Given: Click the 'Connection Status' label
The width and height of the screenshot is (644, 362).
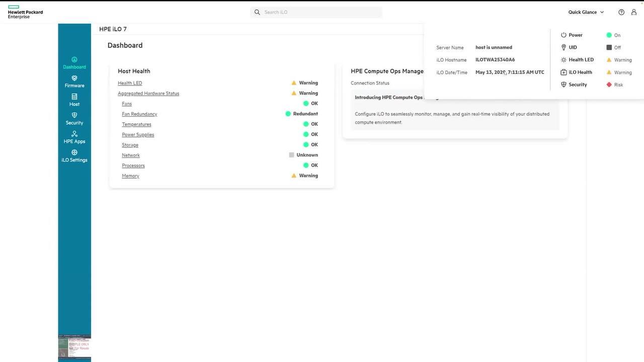Looking at the screenshot, I should [370, 83].
